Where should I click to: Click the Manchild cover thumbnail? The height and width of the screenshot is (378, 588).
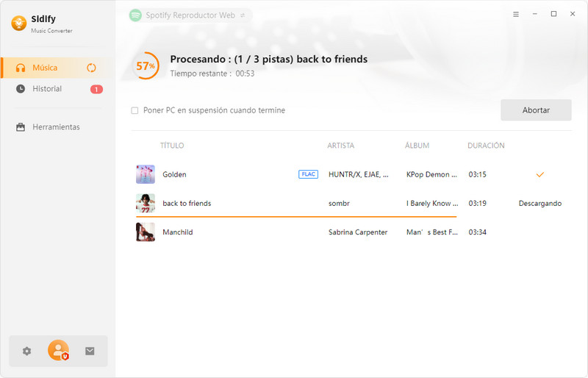(x=146, y=232)
